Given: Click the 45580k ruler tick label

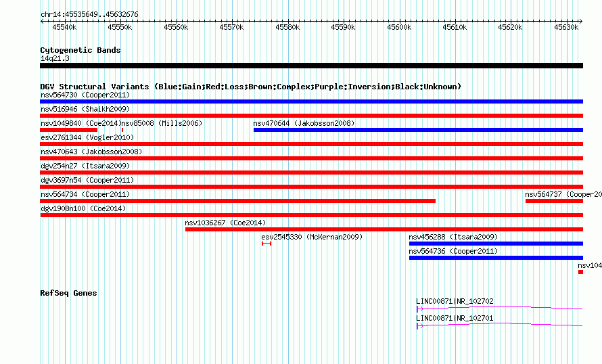Looking at the screenshot, I should 287,27.
